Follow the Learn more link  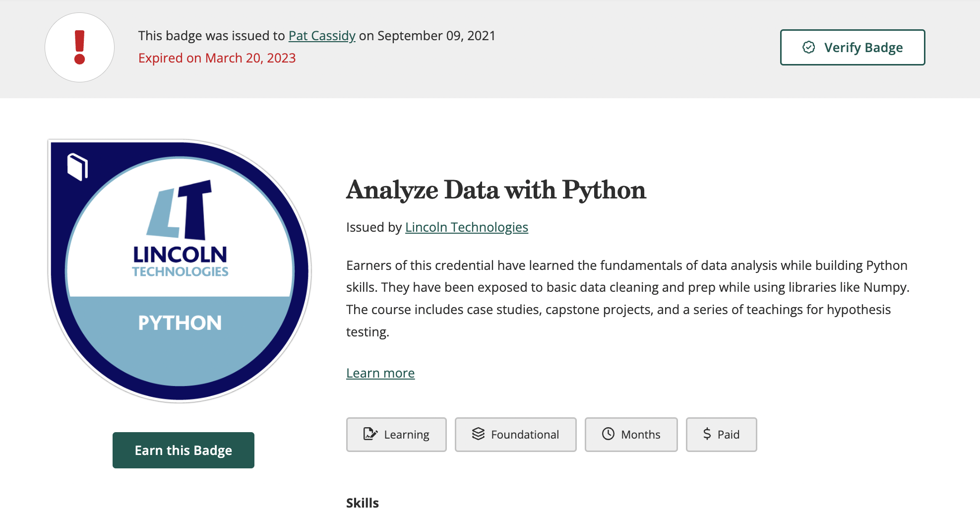point(380,373)
